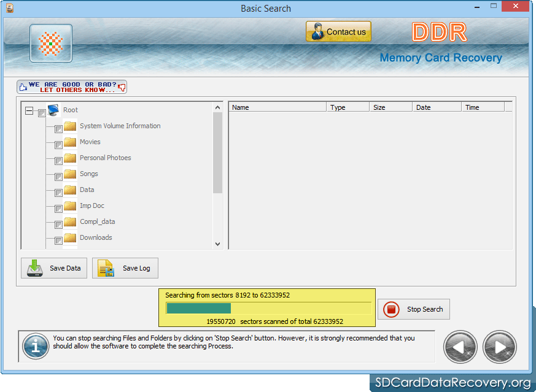Image resolution: width=536 pixels, height=392 pixels.
Task: Sort by the Name column header
Action: pos(278,107)
